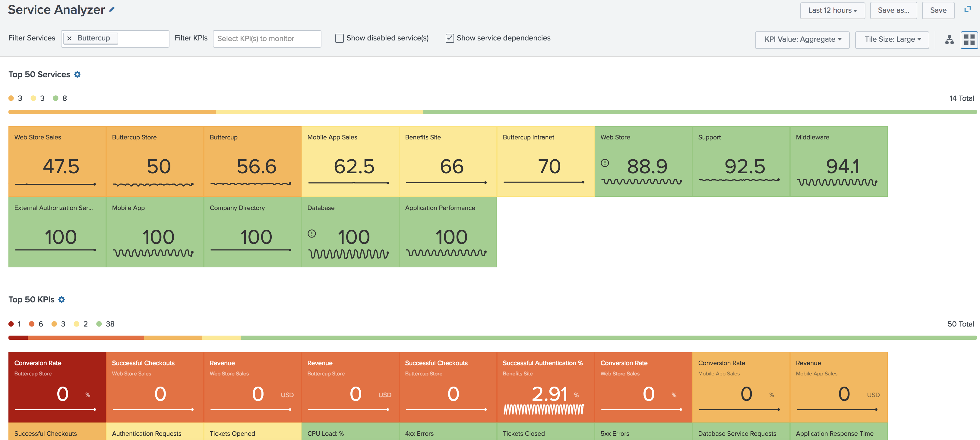
Task: Click the 50 Total KPIs count
Action: click(x=961, y=324)
